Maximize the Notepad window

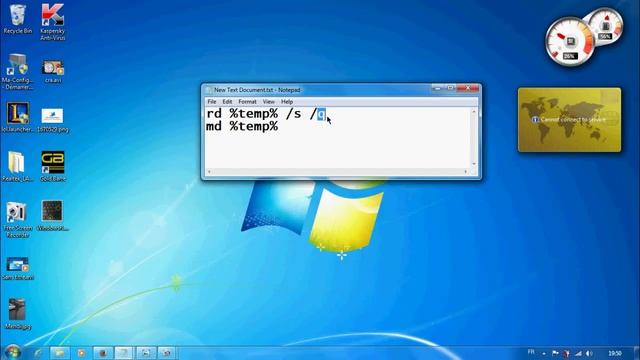tap(450, 88)
